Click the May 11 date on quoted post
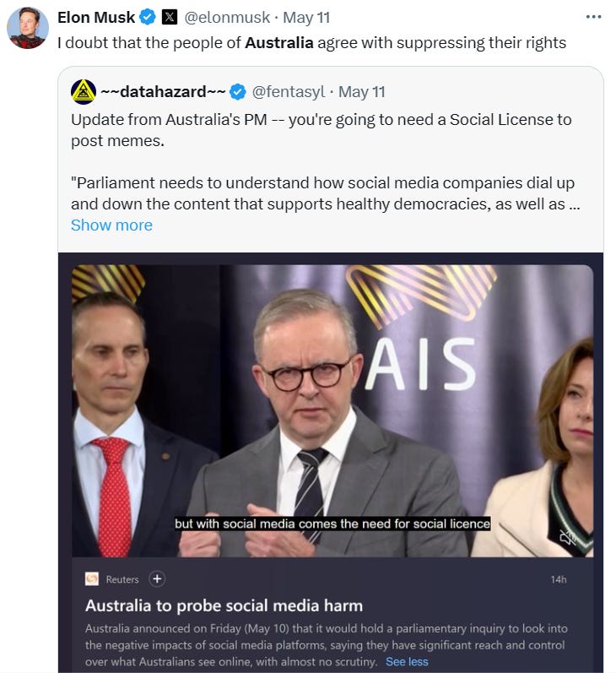Image resolution: width=616 pixels, height=673 pixels. point(362,92)
